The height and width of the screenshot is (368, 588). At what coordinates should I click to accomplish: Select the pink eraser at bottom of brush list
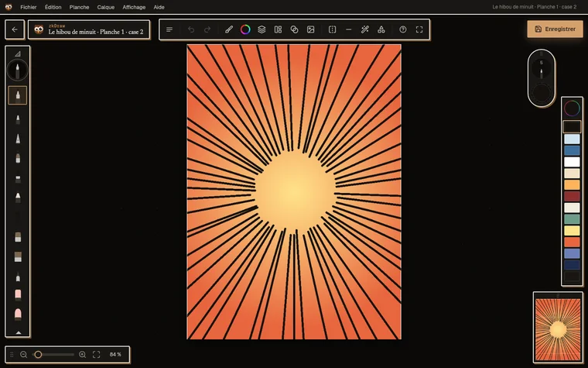(x=18, y=314)
